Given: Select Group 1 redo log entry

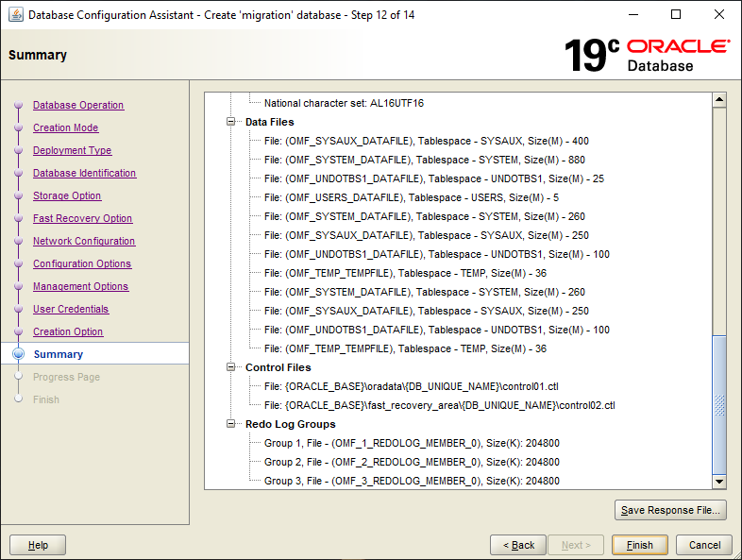Looking at the screenshot, I should click(412, 443).
